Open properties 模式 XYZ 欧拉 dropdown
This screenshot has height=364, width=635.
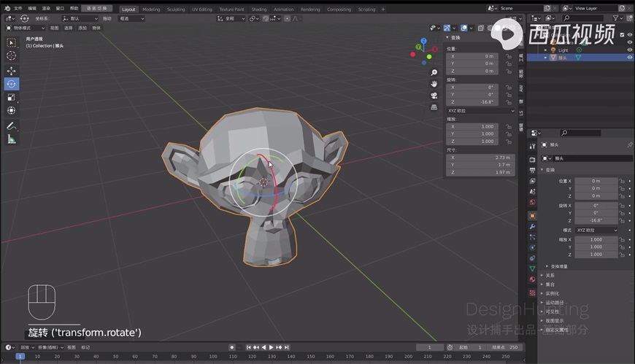point(597,231)
